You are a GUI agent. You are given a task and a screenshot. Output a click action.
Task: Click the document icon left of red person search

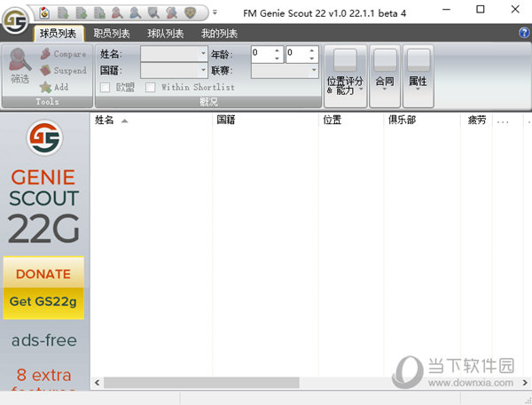99,13
